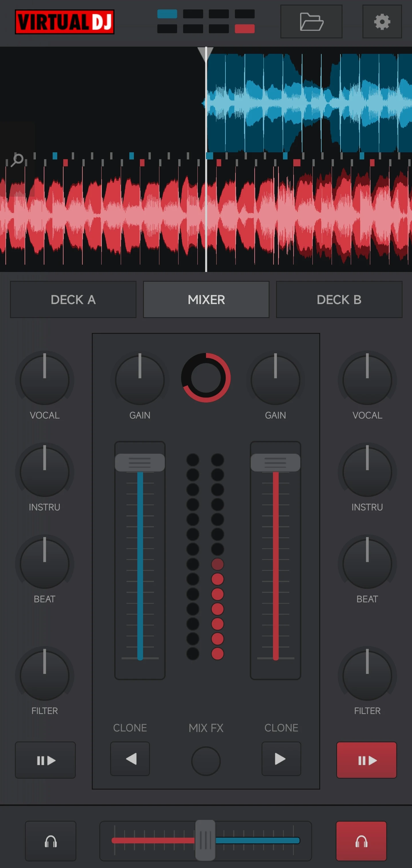Click the right deck FILTER knob

click(x=367, y=675)
